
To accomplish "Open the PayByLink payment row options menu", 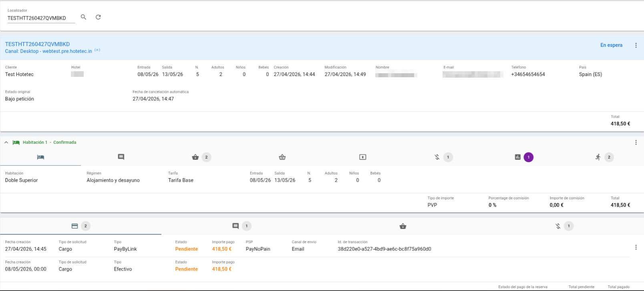I will [636, 247].
